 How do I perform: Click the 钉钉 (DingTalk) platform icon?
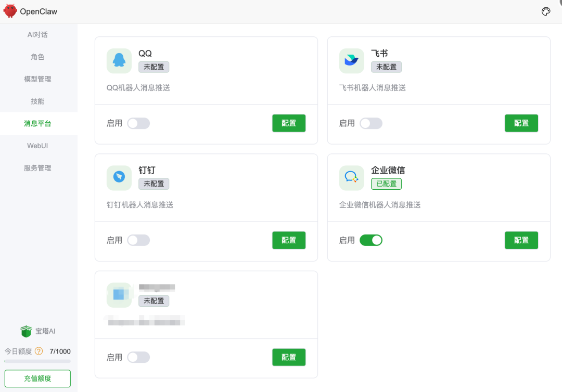pyautogui.click(x=119, y=177)
